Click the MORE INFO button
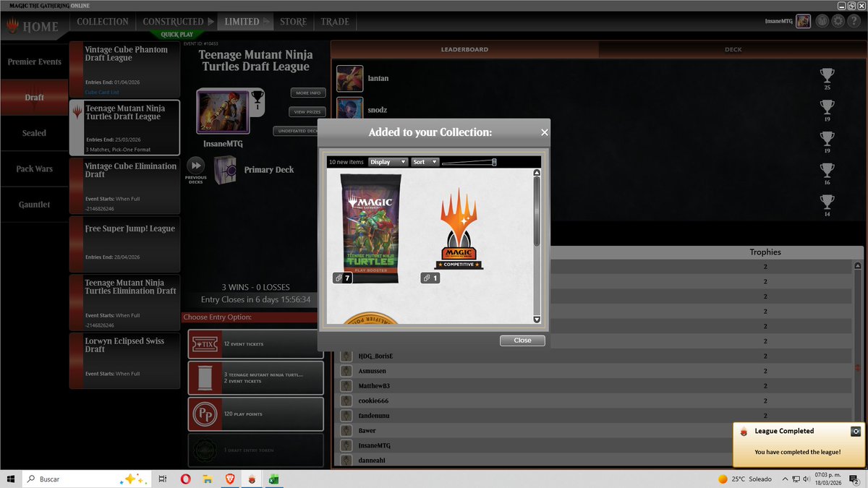868x488 pixels. [x=308, y=93]
